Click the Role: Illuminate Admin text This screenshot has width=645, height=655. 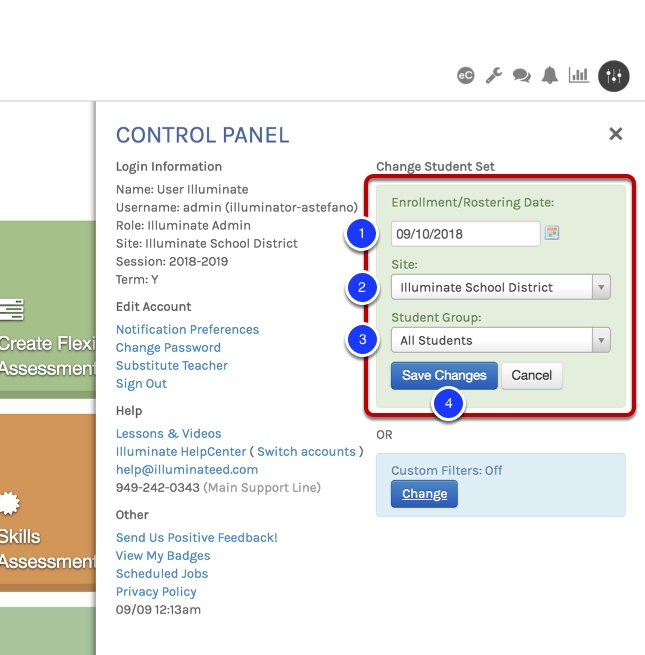tap(183, 226)
